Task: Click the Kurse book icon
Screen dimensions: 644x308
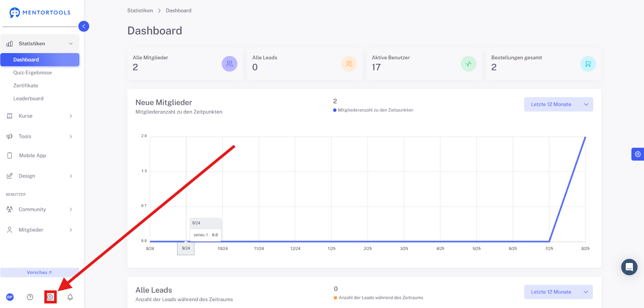Action: (10, 116)
